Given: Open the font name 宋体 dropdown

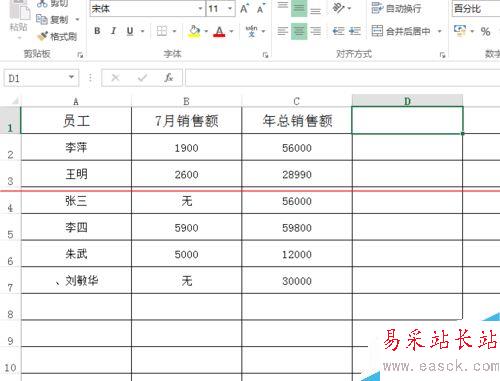Looking at the screenshot, I should pos(200,8).
